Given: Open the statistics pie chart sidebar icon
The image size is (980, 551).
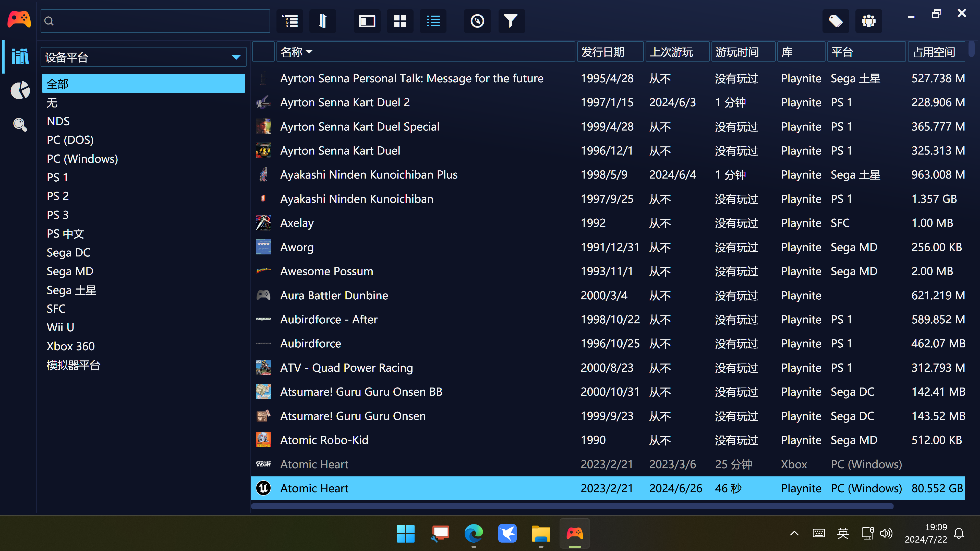Looking at the screenshot, I should pyautogui.click(x=20, y=90).
